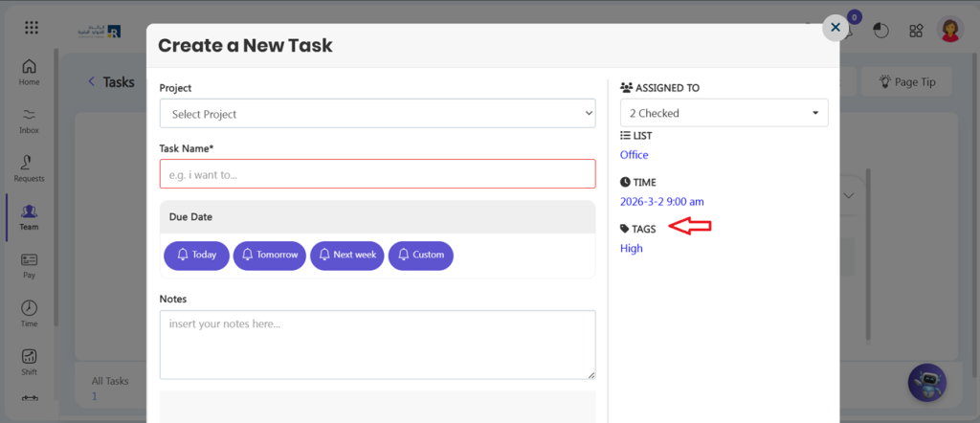The width and height of the screenshot is (980, 423).
Task: Focus the Task Name input field
Action: point(377,174)
